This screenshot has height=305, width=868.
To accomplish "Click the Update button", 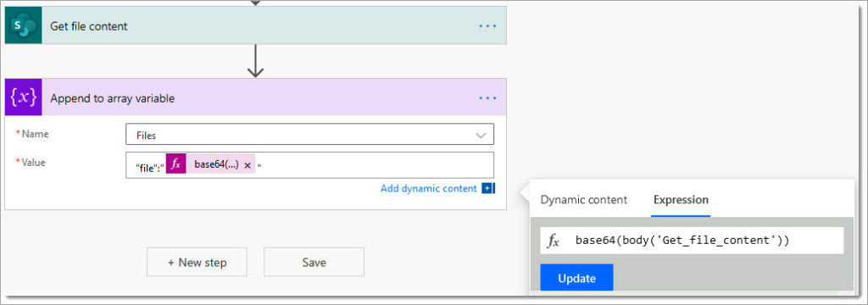I will (576, 278).
